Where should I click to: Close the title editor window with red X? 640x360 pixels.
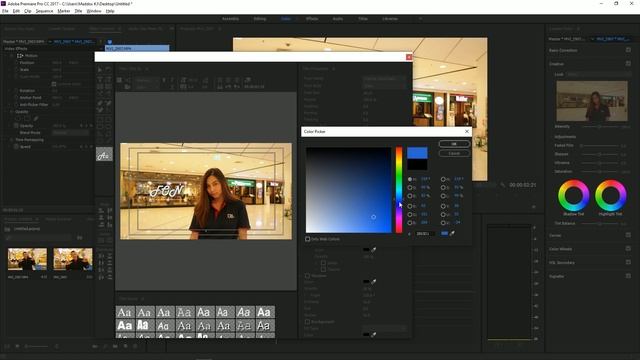[409, 57]
